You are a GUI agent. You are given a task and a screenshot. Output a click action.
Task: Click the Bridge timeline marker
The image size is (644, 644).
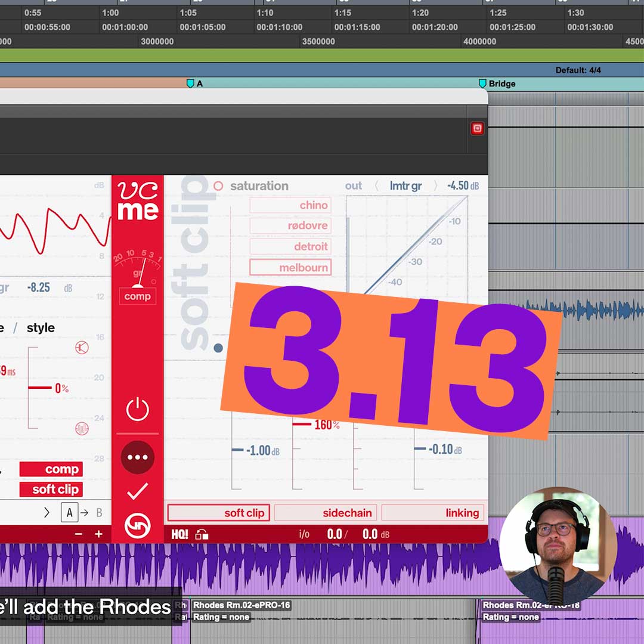[483, 83]
